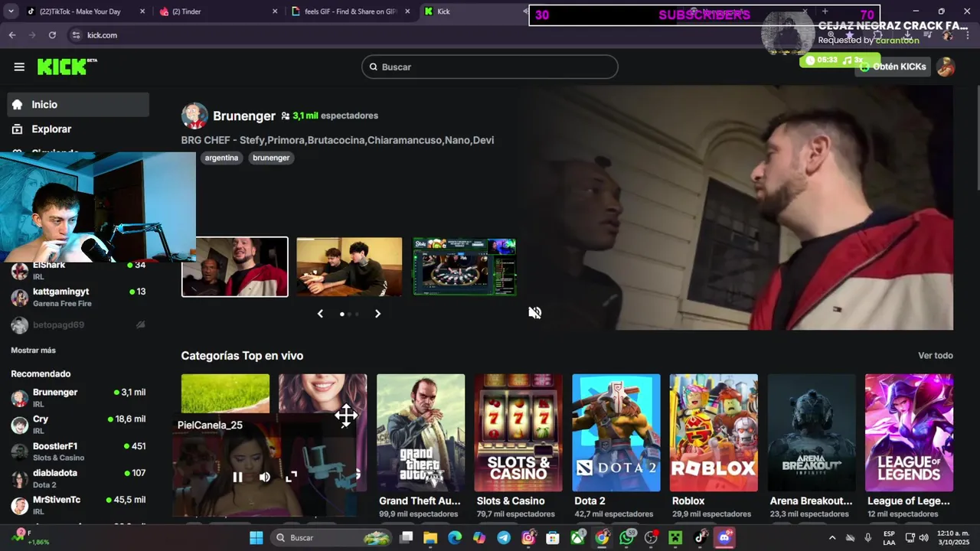Image resolution: width=980 pixels, height=551 pixels.
Task: Click the search magnifier in Buscar bar
Action: pos(374,67)
